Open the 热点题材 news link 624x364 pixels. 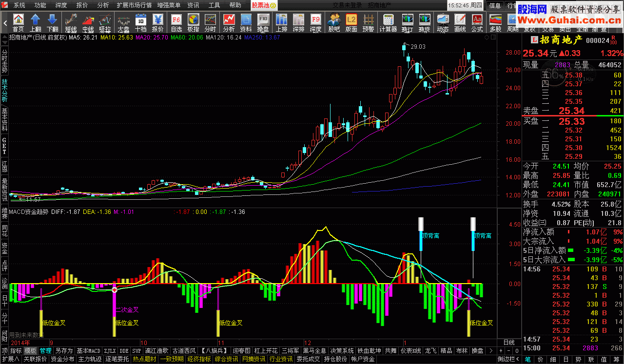tap(144, 359)
